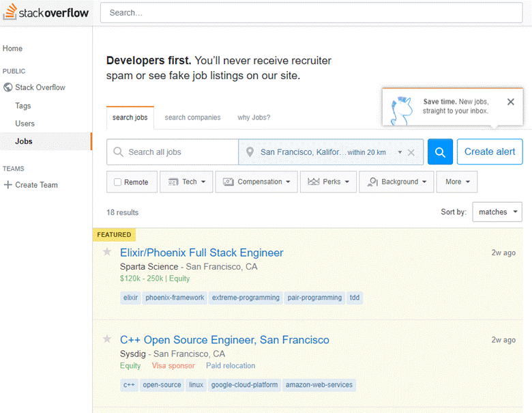Screen dimensions: 532x413
Task: Click the globe icon beside Stack Overflow
Action: (x=8, y=87)
